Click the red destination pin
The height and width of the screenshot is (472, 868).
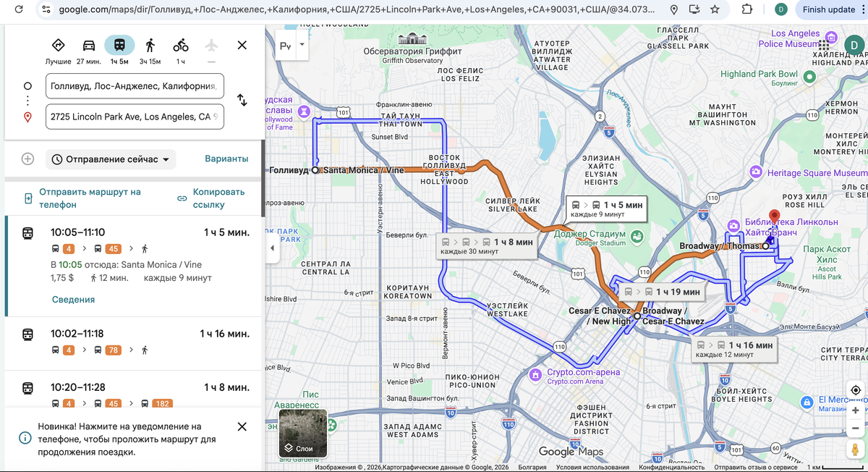tap(773, 217)
